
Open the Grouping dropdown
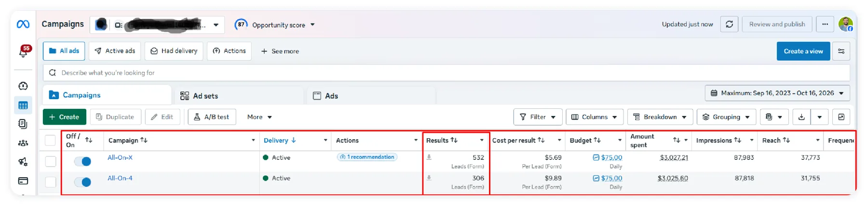click(726, 117)
